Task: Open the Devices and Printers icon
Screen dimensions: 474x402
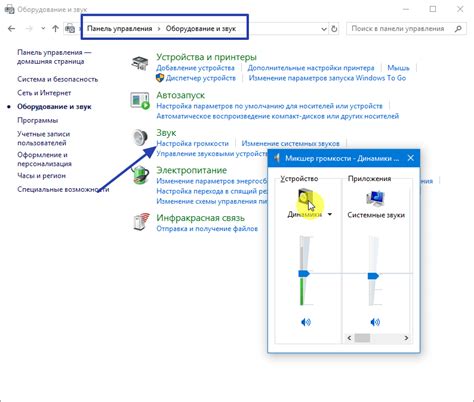Action: (140, 63)
